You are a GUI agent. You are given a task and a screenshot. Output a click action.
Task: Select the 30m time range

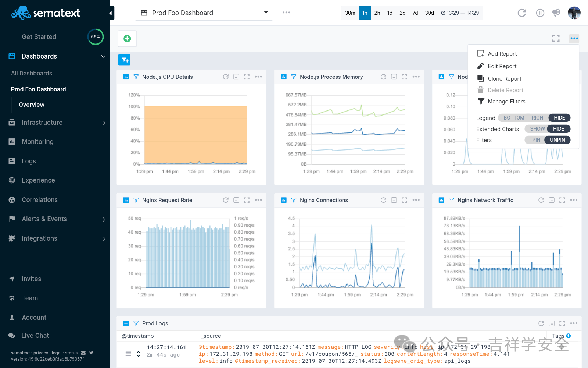pyautogui.click(x=350, y=13)
